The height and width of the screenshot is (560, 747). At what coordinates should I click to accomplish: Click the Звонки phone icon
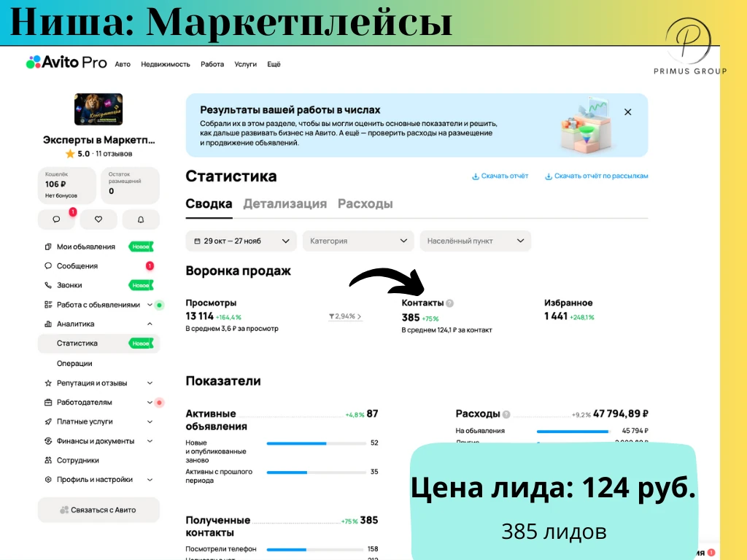click(48, 285)
